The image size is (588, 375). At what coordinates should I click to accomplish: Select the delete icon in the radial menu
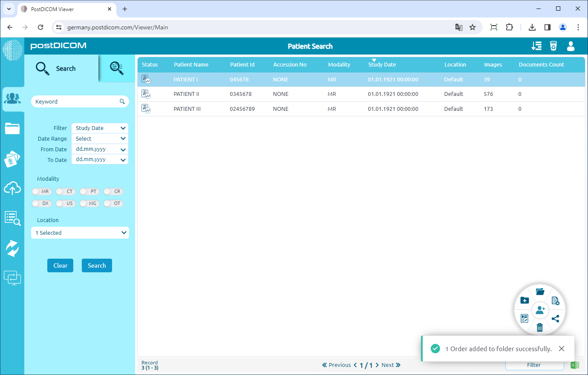(x=540, y=328)
